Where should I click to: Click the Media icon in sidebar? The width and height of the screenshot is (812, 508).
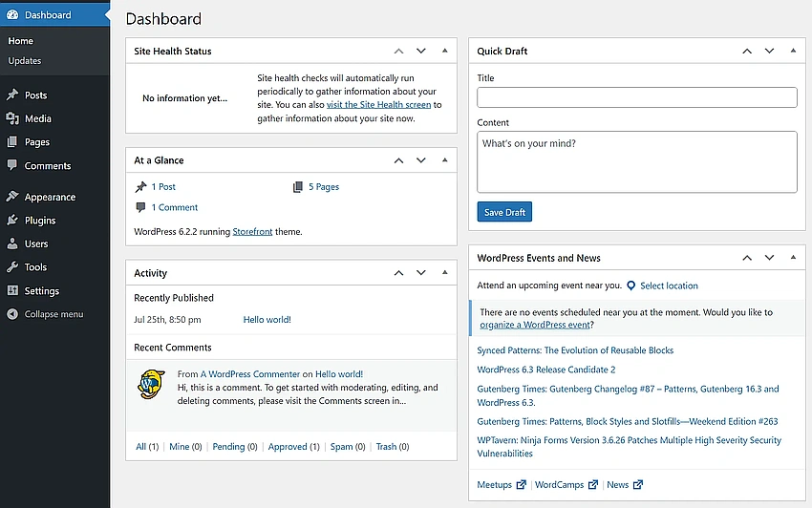(12, 118)
